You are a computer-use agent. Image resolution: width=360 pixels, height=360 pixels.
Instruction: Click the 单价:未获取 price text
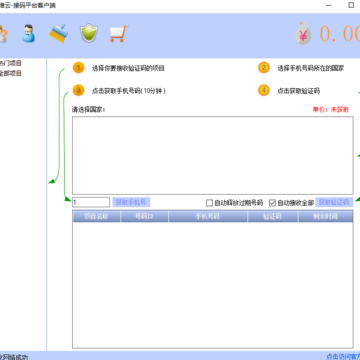(x=331, y=109)
